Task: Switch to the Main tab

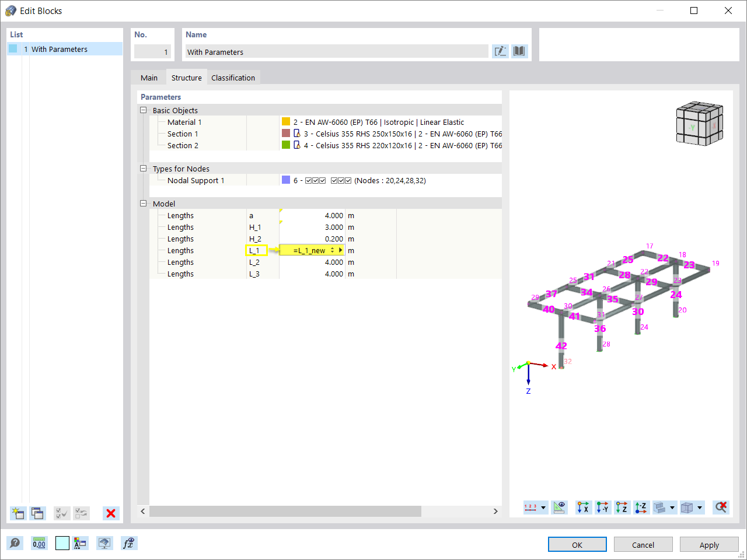Action: click(x=149, y=77)
